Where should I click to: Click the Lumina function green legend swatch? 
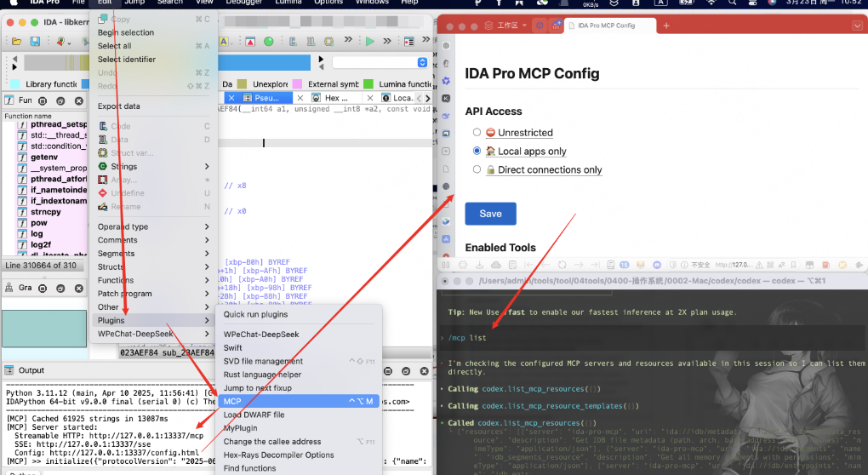[x=368, y=84]
